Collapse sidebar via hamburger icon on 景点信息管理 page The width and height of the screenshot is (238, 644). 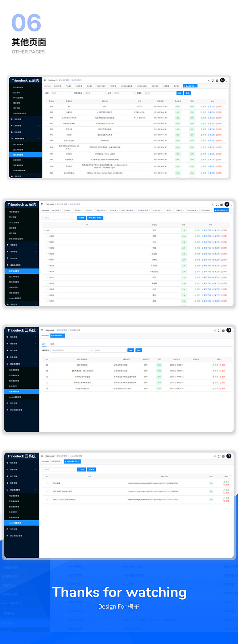[45, 80]
